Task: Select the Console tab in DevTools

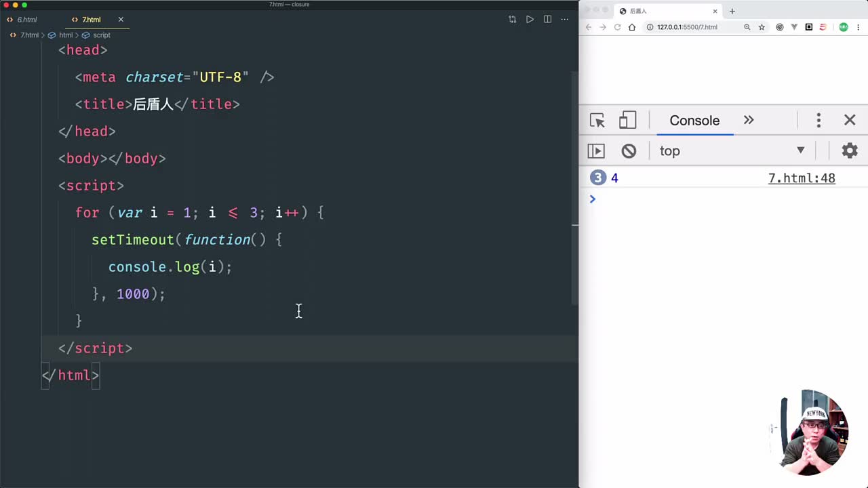Action: [694, 121]
